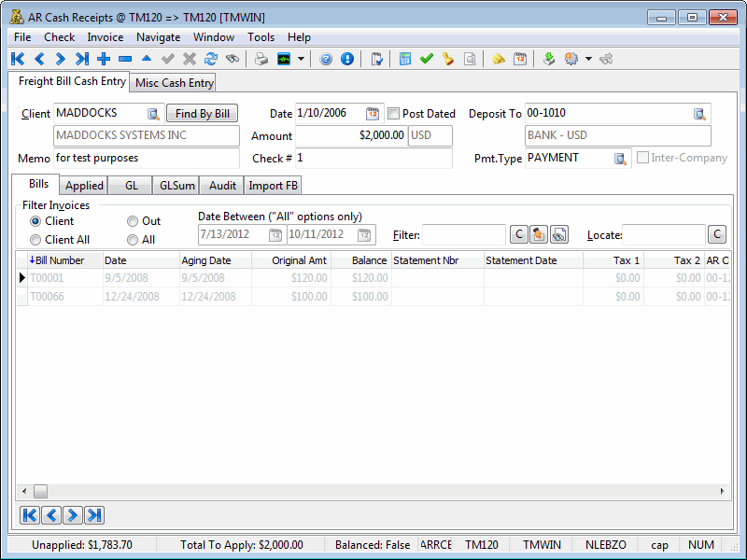Click the print icon in toolbar

[261, 59]
